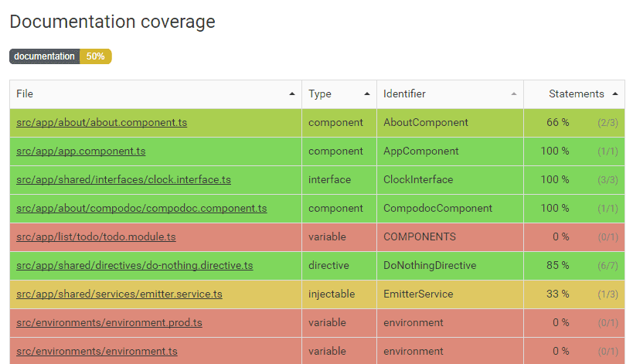Open src/environments/environment.ts link
Screen dimensions: 633x364
click(97, 352)
